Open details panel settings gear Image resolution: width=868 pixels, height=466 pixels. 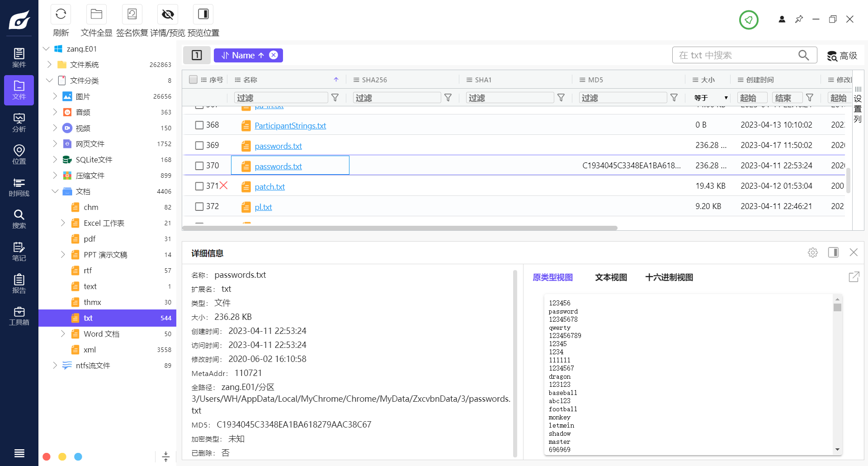tap(813, 252)
